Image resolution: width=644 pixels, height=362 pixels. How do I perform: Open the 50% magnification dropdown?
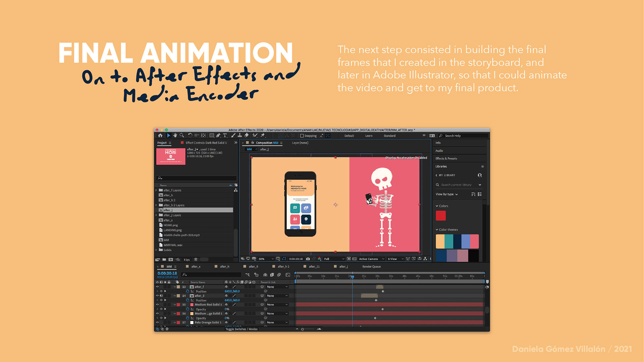tap(266, 259)
